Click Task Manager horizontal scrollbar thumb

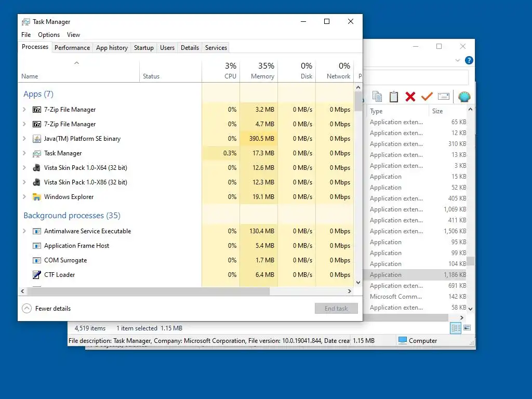tap(148, 291)
